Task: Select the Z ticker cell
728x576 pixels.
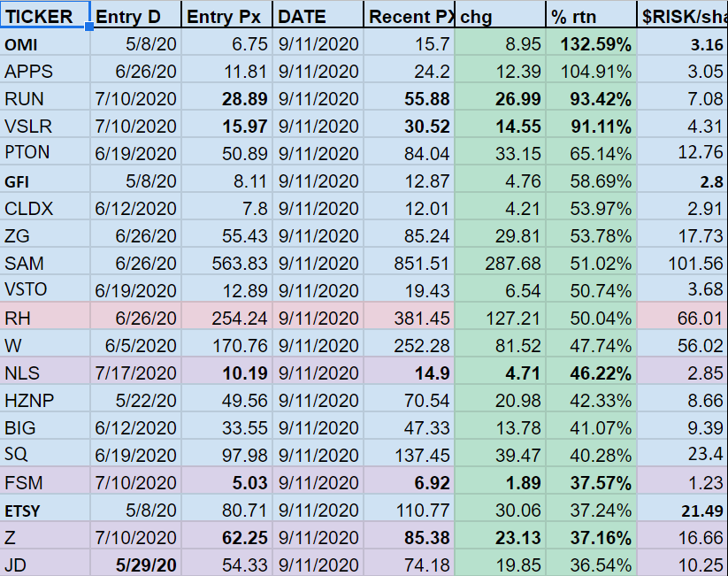Action: tap(45, 537)
